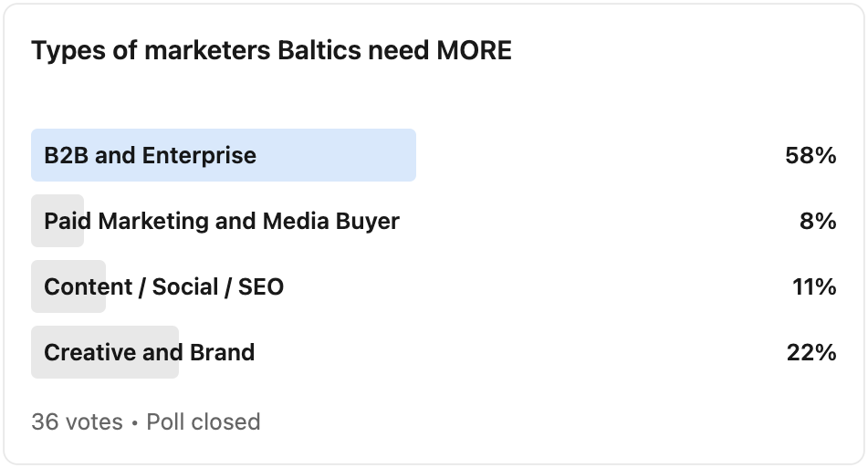Click the gray bar fill for Paid Marketing

pos(37,221)
